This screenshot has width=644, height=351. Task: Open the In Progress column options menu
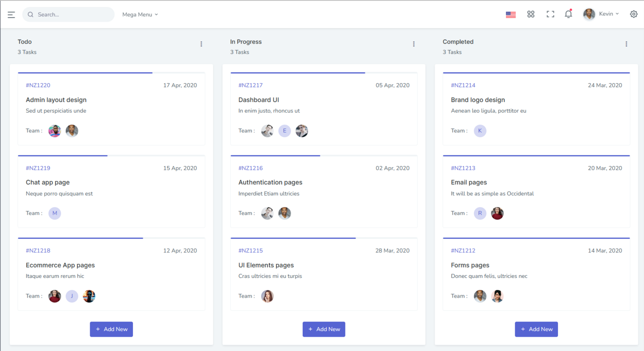(x=414, y=44)
